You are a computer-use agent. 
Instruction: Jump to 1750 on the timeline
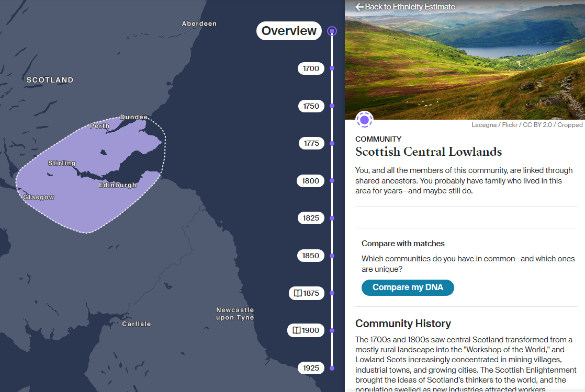(311, 106)
